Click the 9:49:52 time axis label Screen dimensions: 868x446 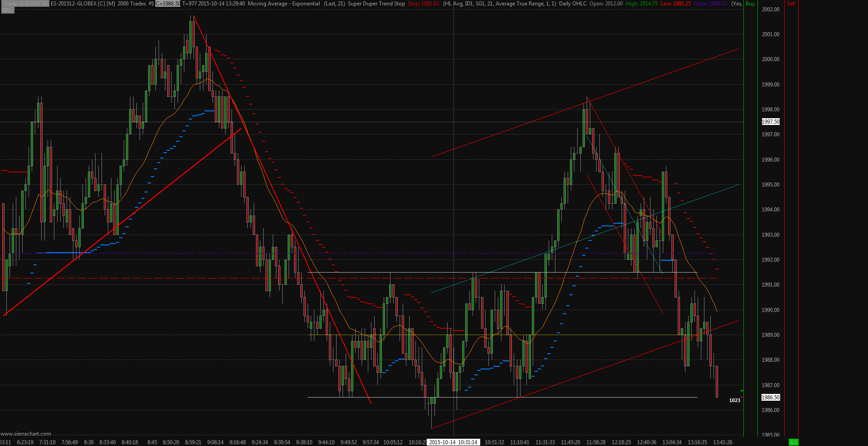click(x=348, y=442)
